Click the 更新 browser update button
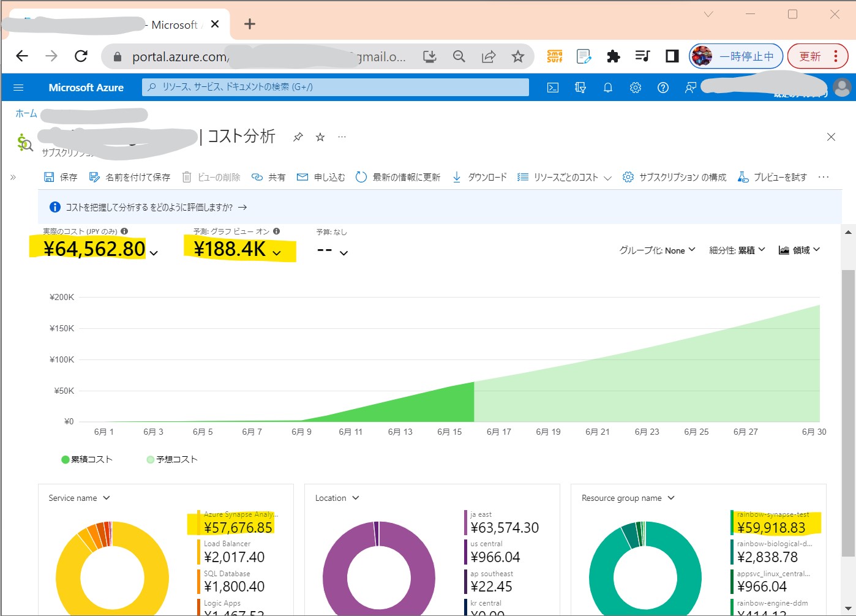Screen dimensions: 856x616 818,56
